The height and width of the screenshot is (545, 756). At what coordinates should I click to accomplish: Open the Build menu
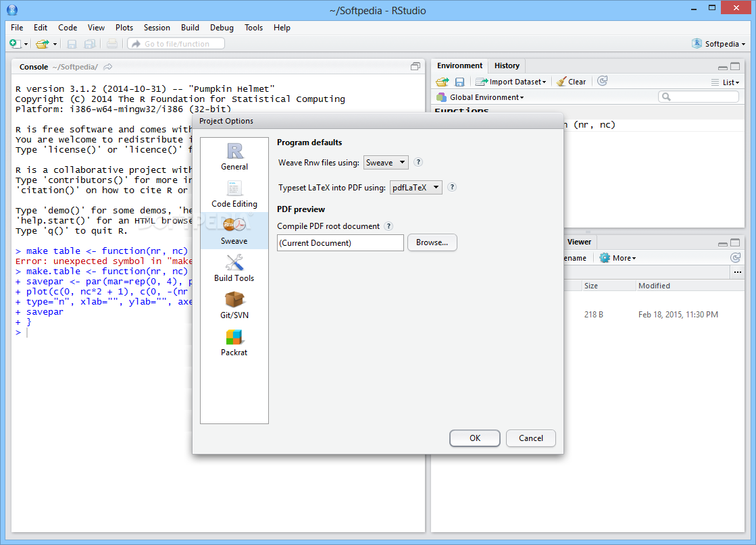pos(190,28)
